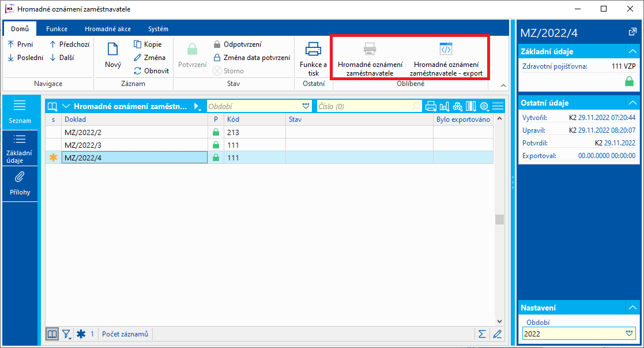Click the list vertical scrollbar thumb

click(499, 219)
